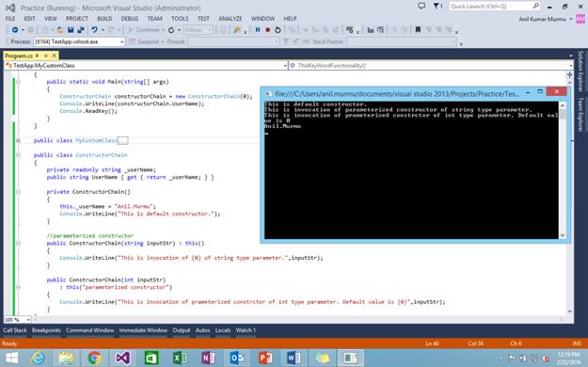
Task: Collapse the ConstructorChain class outline
Action: tap(18, 155)
